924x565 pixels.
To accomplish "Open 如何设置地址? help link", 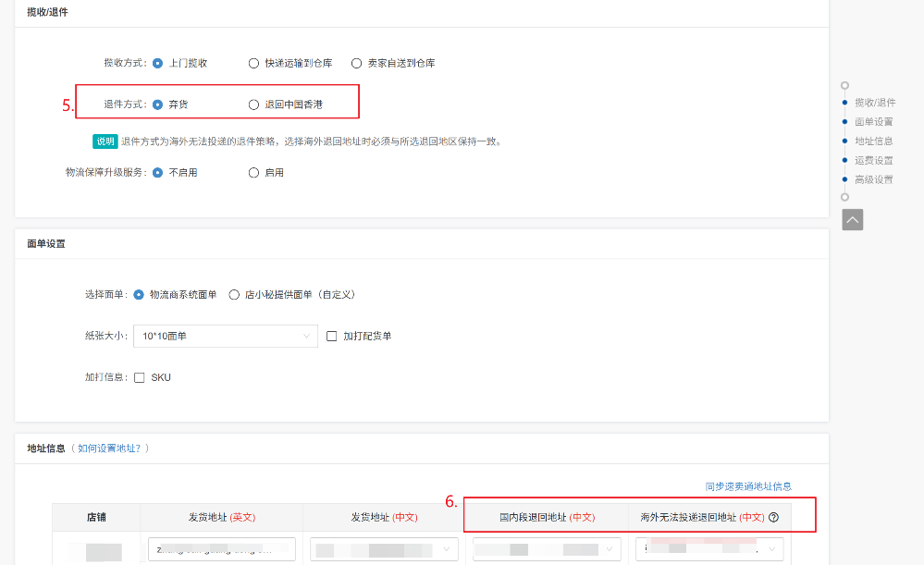I will point(109,448).
